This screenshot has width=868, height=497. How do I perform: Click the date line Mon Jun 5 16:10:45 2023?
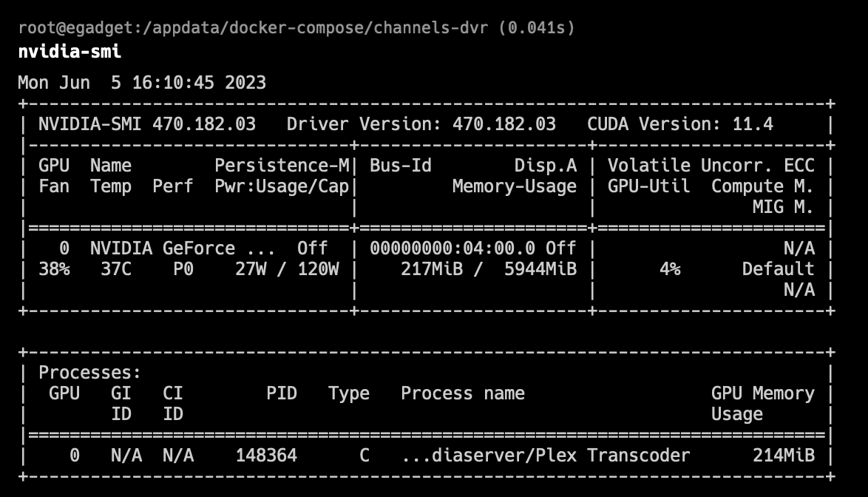coord(142,82)
